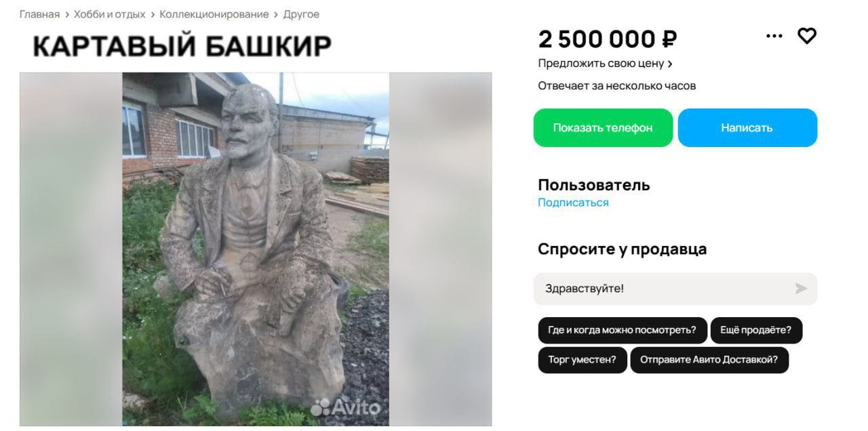
Task: Open the 'Другое' breadcrumb category
Action: 301,14
